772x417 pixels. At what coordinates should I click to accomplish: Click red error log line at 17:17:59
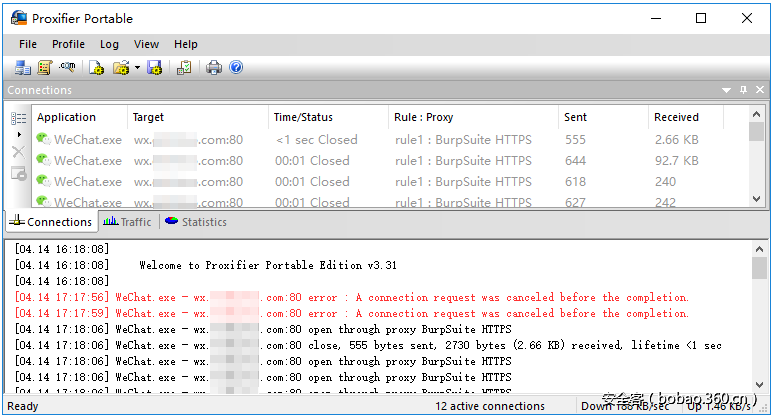click(352, 314)
